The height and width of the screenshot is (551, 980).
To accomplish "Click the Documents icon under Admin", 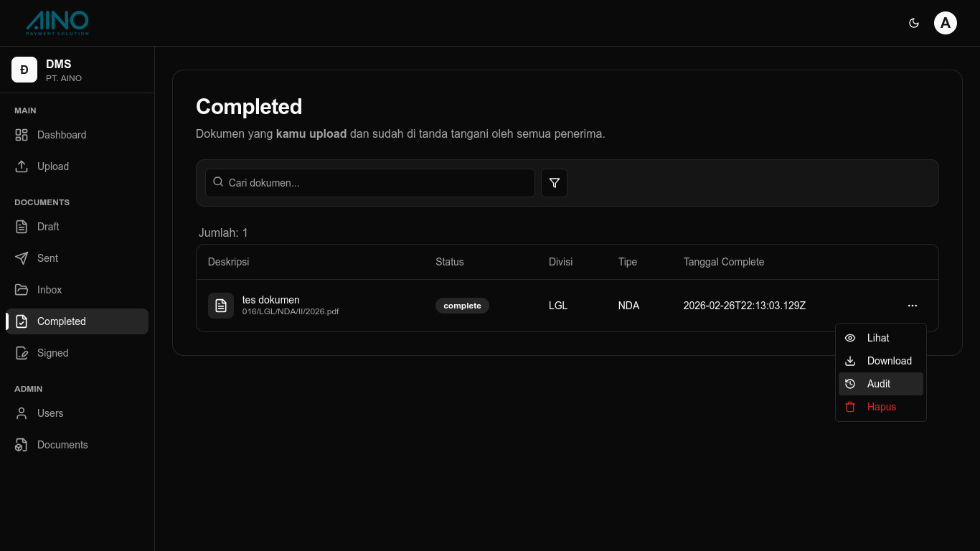I will tap(22, 445).
